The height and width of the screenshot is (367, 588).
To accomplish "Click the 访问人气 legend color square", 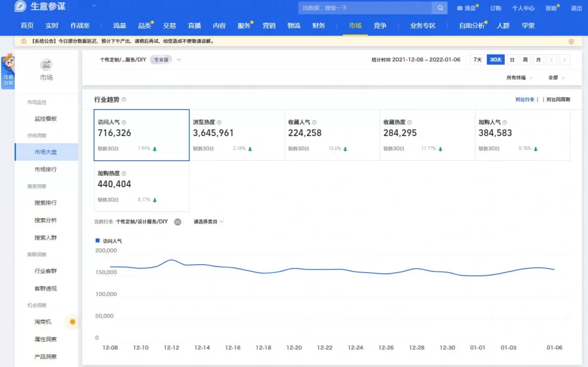I will click(x=98, y=241).
